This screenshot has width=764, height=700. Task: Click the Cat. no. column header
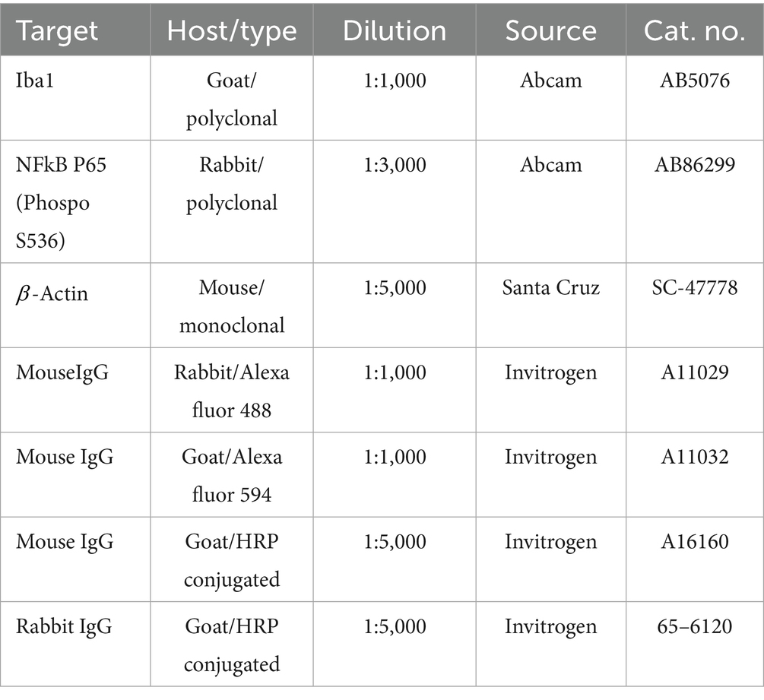click(x=695, y=30)
